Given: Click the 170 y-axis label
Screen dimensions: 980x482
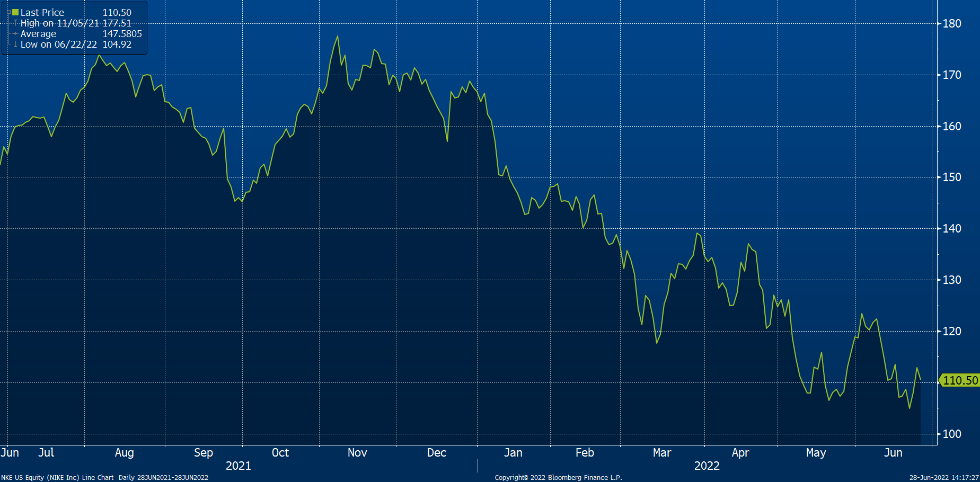Looking at the screenshot, I should (952, 75).
